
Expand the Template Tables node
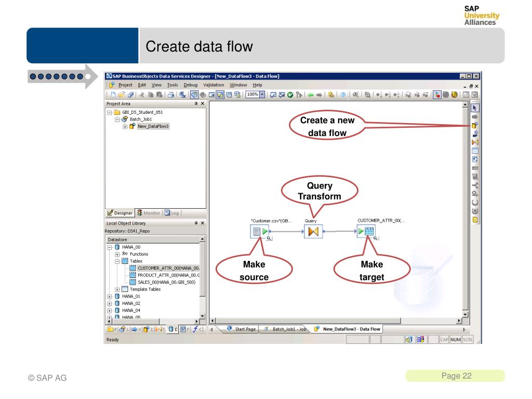[117, 289]
